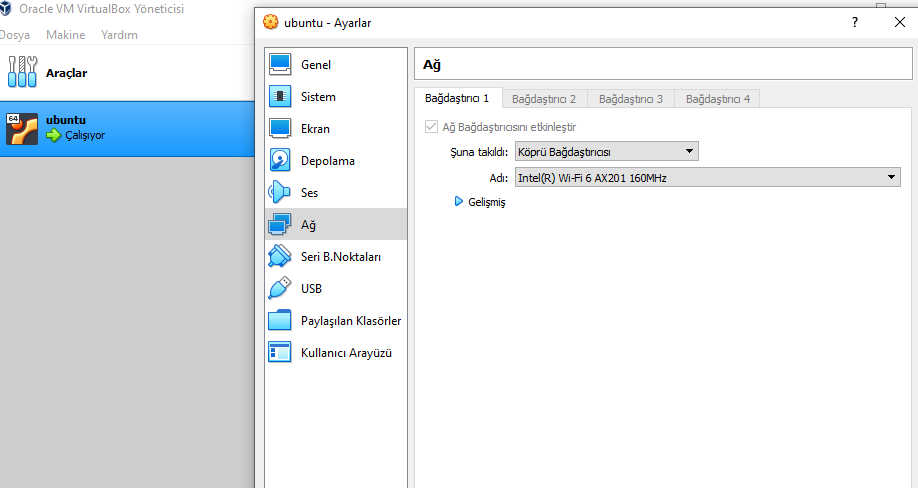The image size is (918, 488).
Task: Open the Seri B.Noktaları port icon
Action: click(x=280, y=256)
